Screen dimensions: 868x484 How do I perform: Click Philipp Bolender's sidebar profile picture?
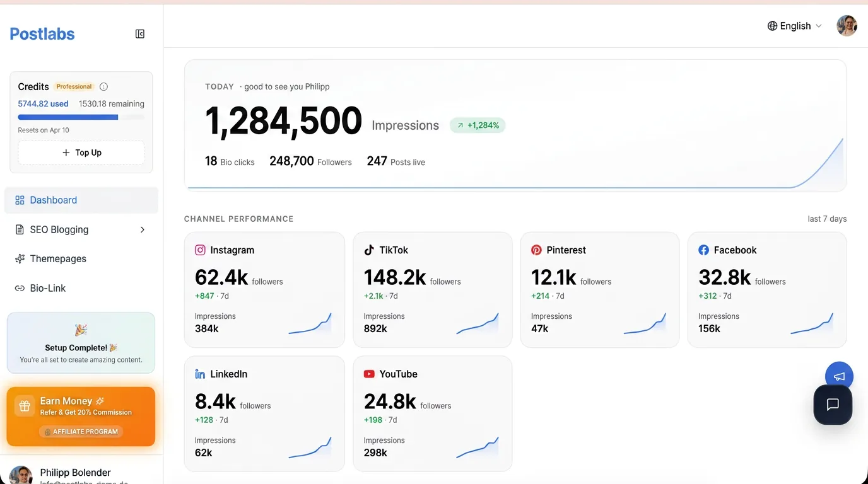click(x=21, y=476)
